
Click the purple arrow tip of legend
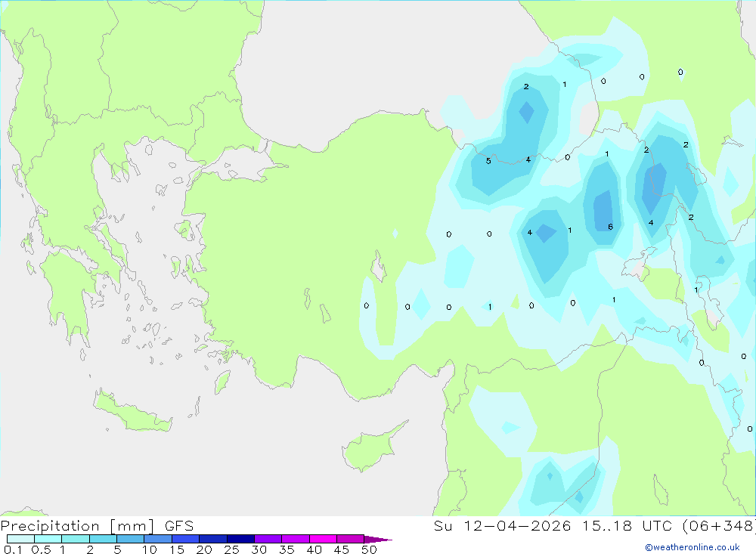pyautogui.click(x=378, y=539)
